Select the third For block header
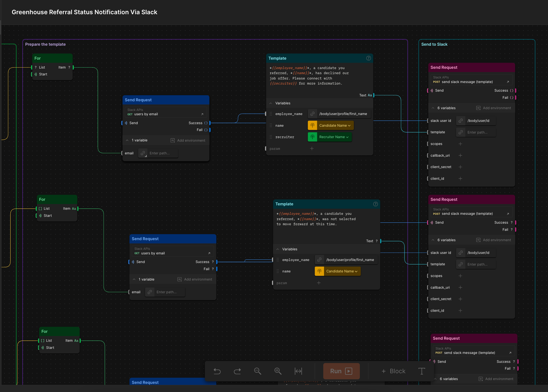 pyautogui.click(x=59, y=332)
